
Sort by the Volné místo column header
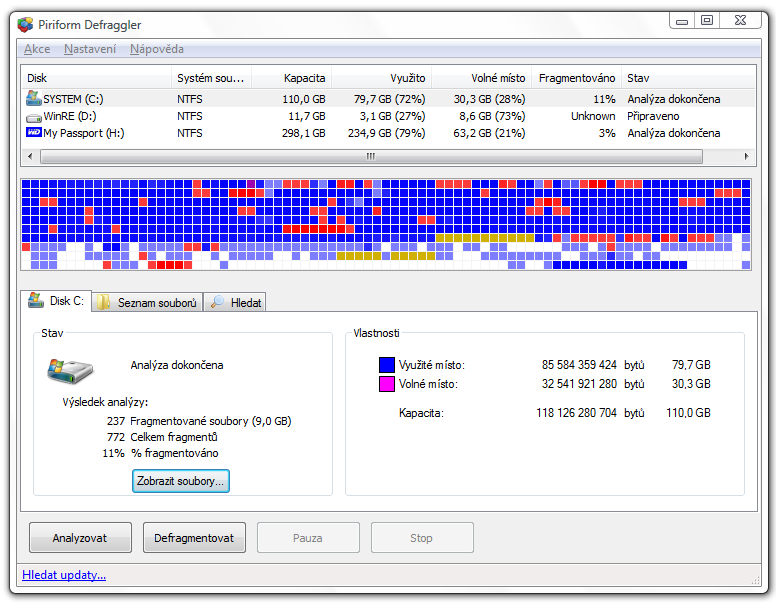482,78
